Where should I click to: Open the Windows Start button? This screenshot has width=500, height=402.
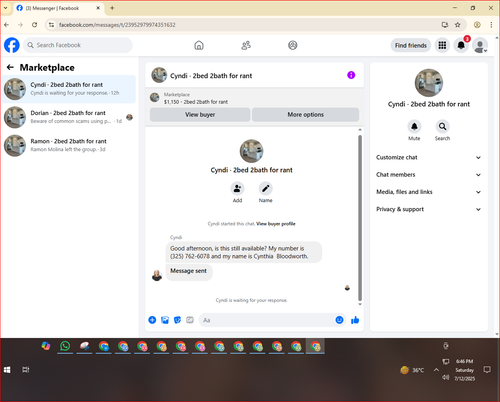pos(7,370)
